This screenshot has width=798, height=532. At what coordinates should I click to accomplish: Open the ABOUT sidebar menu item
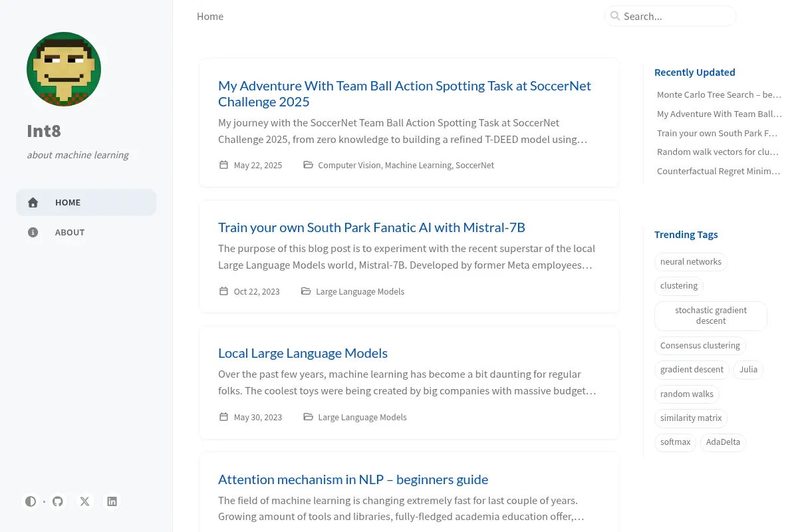pyautogui.click(x=86, y=232)
